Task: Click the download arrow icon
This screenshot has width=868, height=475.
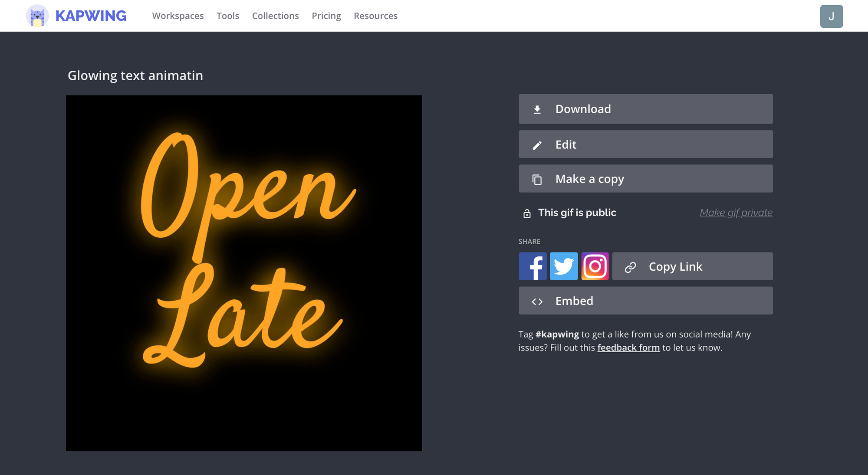Action: [537, 109]
